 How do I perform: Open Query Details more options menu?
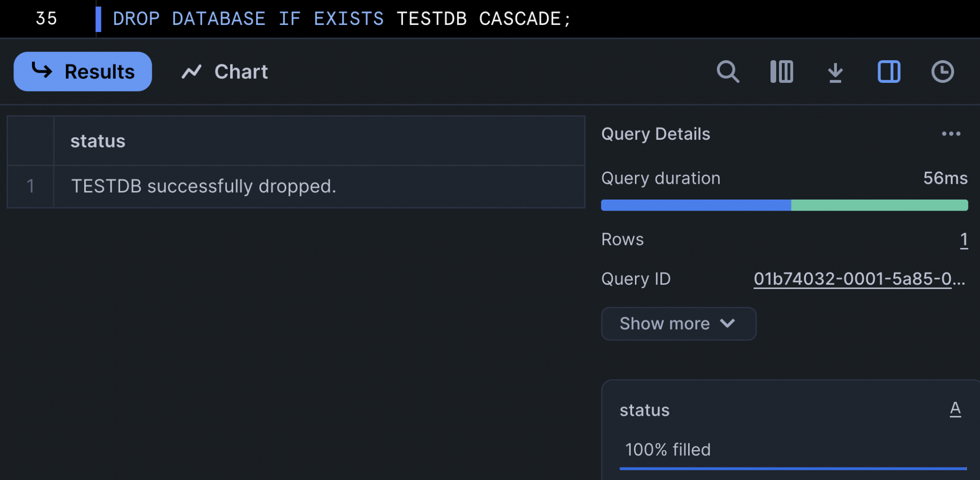951,134
